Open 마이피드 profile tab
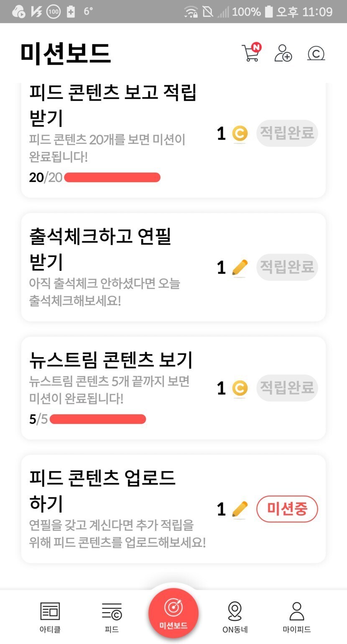 coord(296,616)
